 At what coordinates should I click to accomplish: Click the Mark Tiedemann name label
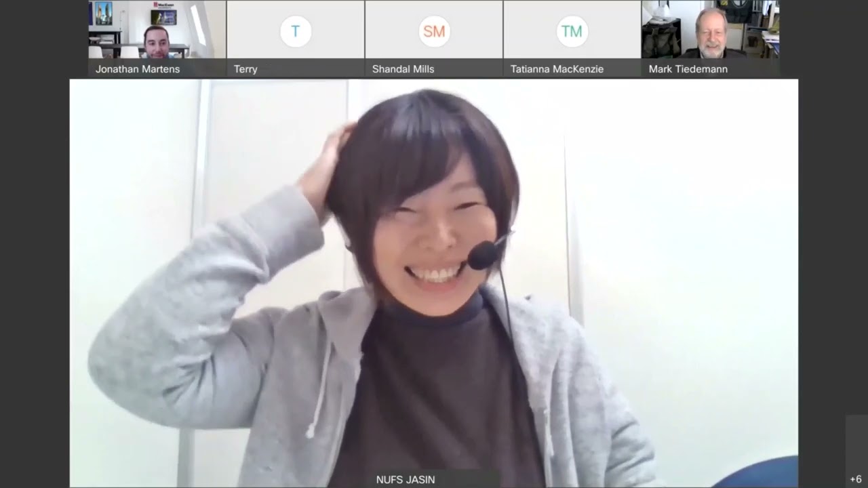click(688, 68)
